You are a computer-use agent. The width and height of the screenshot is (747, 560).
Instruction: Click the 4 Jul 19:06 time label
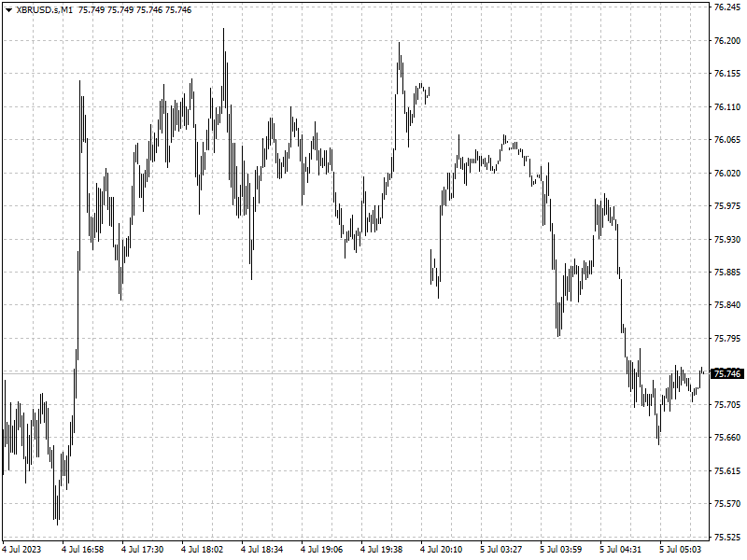click(x=322, y=550)
